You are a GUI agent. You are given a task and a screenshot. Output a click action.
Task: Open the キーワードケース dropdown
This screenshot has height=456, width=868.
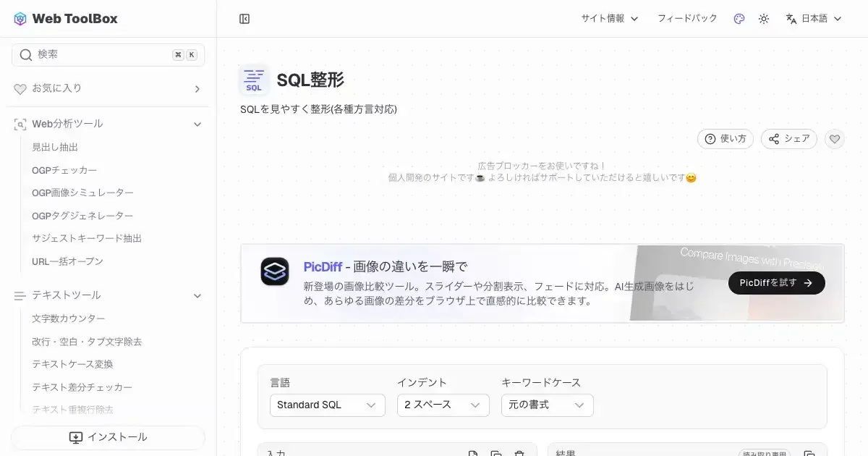pos(547,405)
